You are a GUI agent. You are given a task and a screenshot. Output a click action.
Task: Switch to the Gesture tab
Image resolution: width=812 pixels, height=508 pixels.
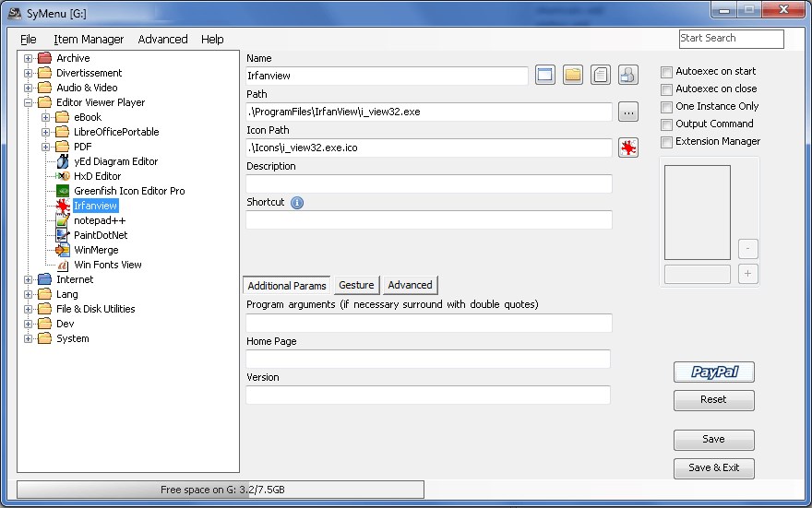(356, 285)
